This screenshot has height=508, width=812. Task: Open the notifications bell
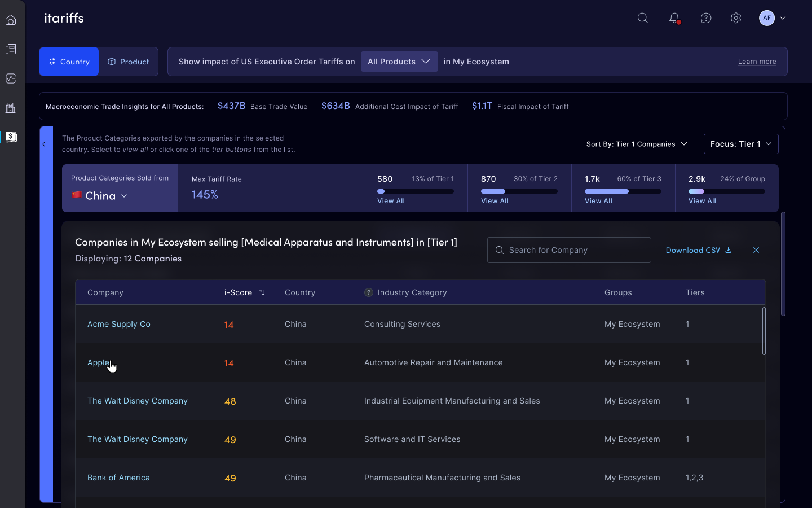tap(674, 18)
